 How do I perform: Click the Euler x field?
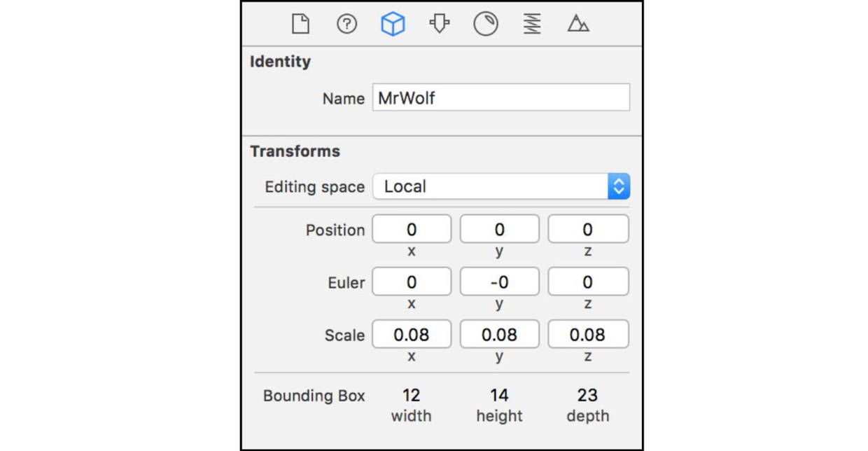(x=412, y=282)
